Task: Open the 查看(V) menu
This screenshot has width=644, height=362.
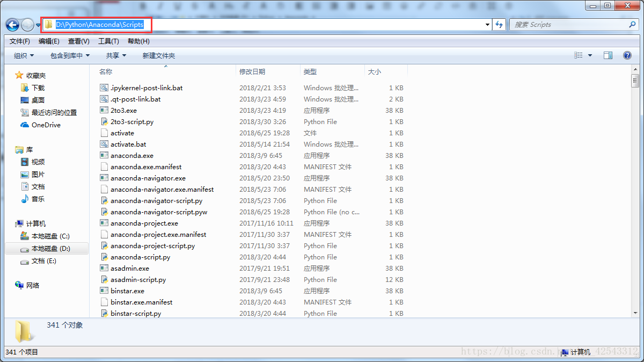Action: tap(79, 41)
